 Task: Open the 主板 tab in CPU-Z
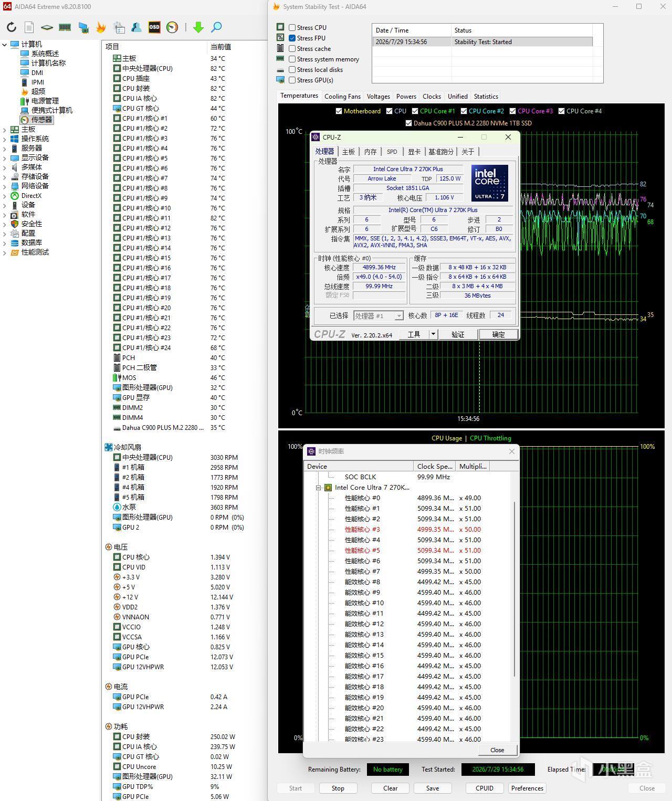349,152
